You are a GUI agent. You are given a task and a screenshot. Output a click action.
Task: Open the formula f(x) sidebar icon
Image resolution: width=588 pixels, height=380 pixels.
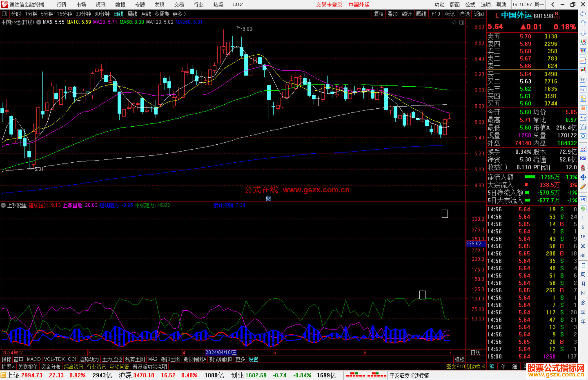point(583,127)
